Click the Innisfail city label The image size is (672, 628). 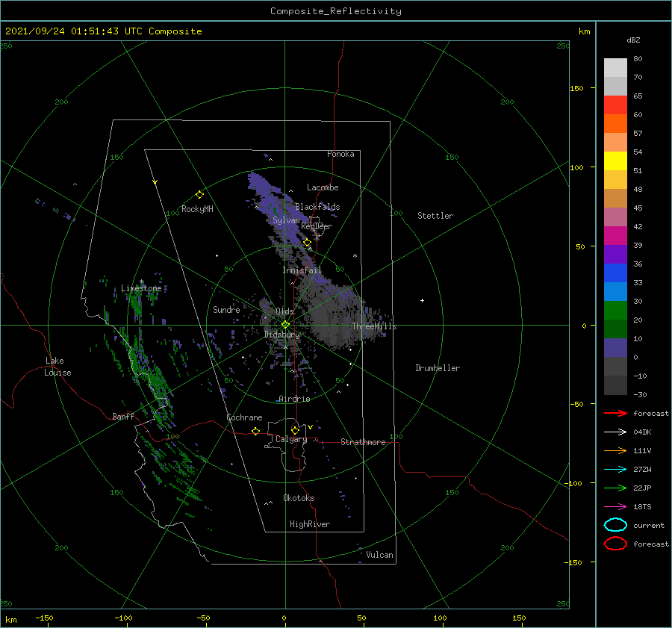pos(302,270)
